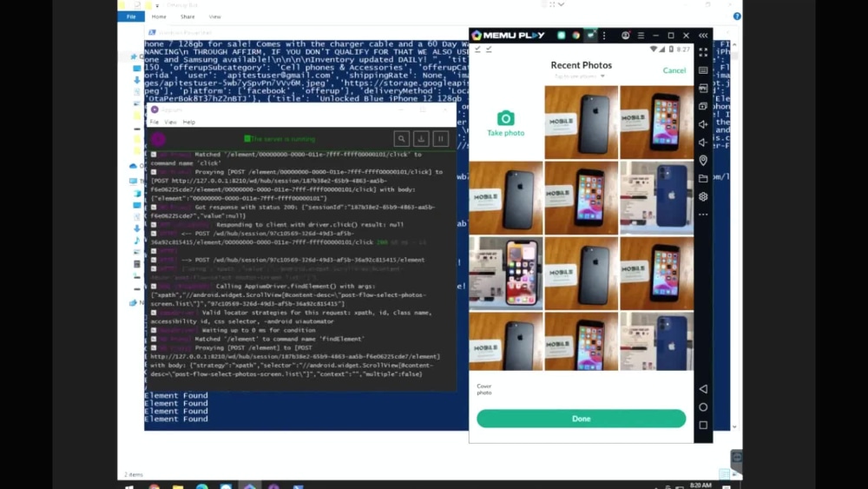Open MEmu multi-window manager icon
This screenshot has width=868, height=489.
703,106
